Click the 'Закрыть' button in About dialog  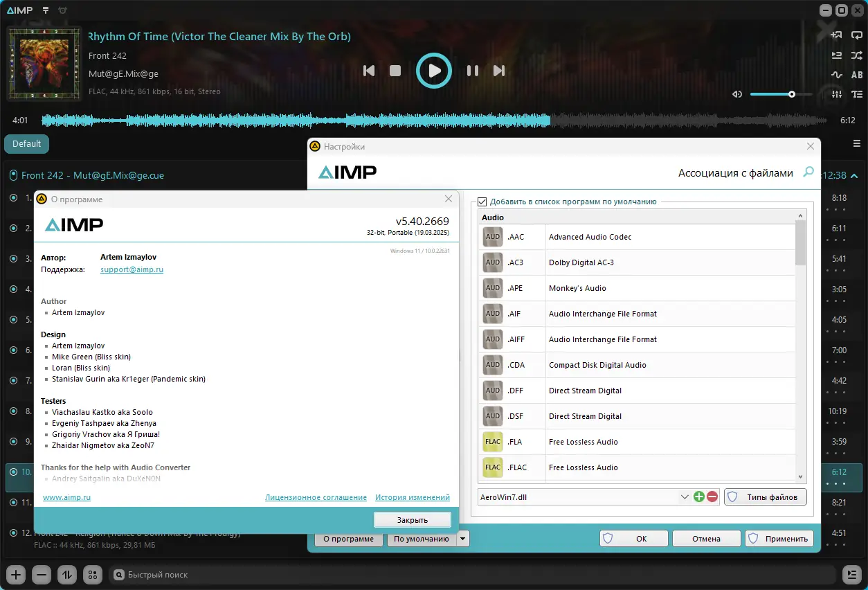(413, 520)
